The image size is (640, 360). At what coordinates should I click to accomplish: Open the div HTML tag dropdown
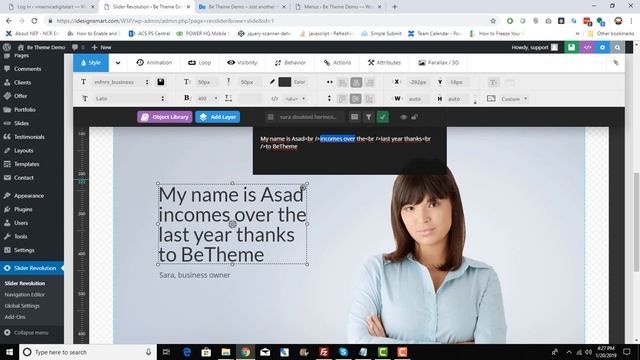[294, 98]
